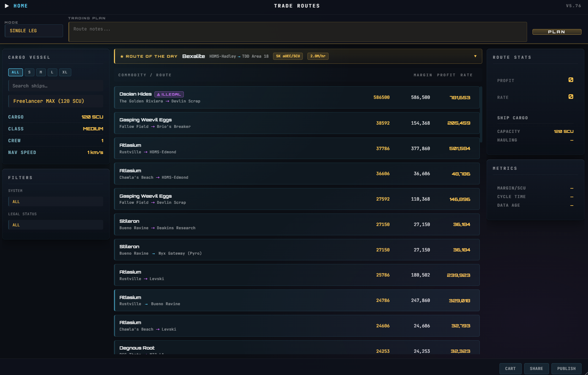Click rate value 329,018
This screenshot has width=588, height=375.
(x=460, y=301)
